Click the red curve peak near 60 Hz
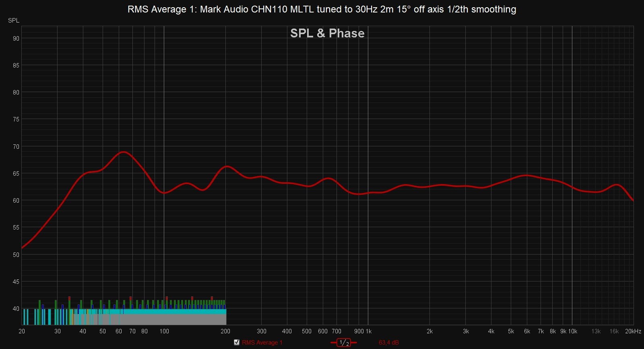The image size is (644, 349). [123, 152]
